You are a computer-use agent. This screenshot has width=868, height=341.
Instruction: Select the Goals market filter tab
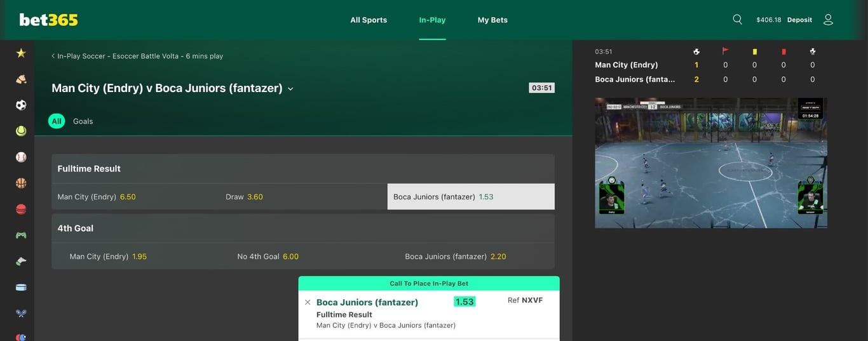[x=83, y=121]
